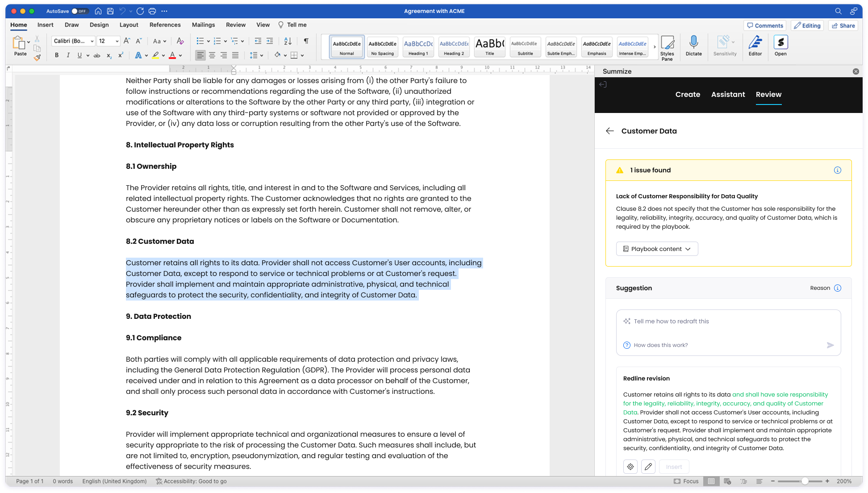Open the Comments panel
Image resolution: width=868 pixels, height=493 pixels.
[765, 25]
